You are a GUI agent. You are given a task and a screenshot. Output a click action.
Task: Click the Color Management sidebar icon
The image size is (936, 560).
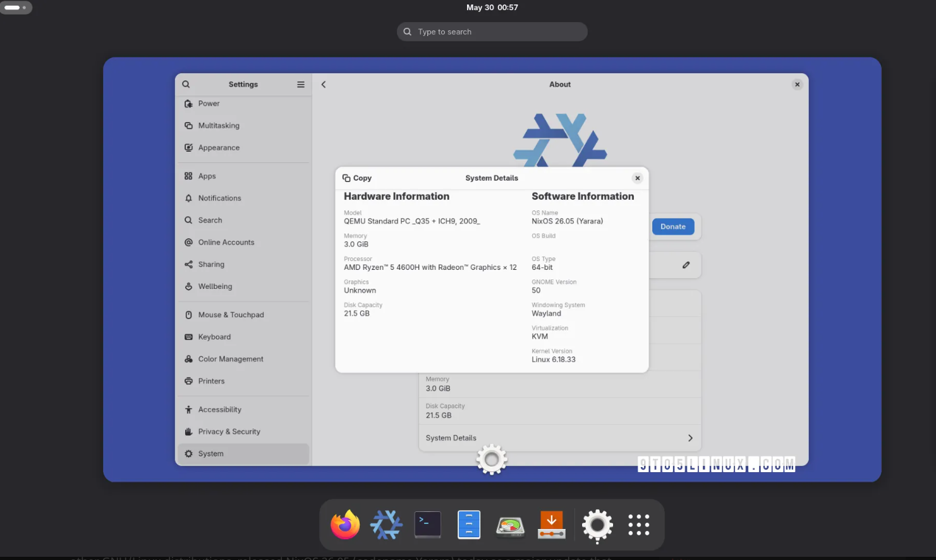188,359
